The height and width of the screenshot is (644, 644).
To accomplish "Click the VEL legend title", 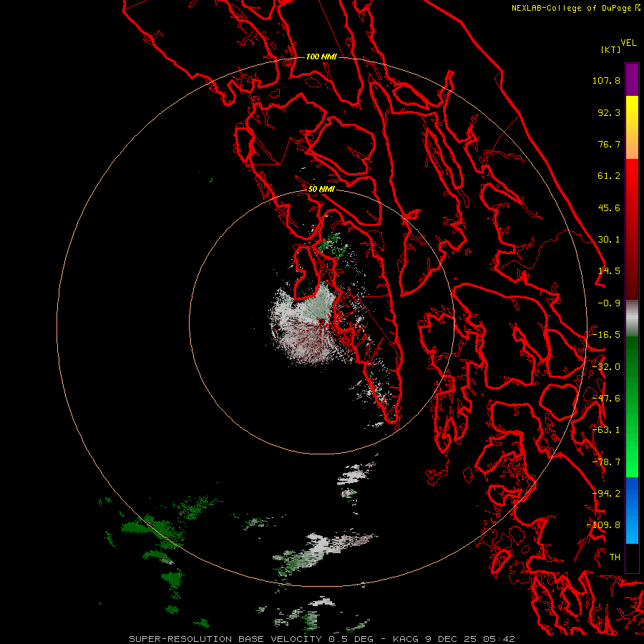I will tap(629, 43).
